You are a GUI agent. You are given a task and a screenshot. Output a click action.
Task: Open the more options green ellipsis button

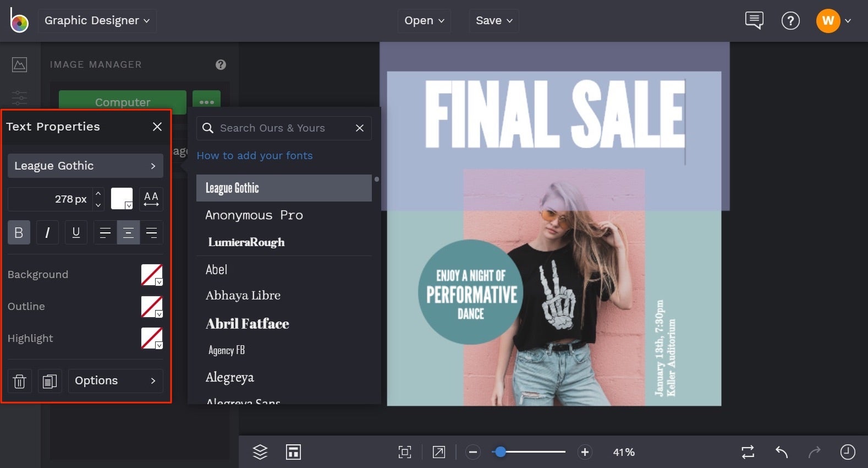[207, 102]
